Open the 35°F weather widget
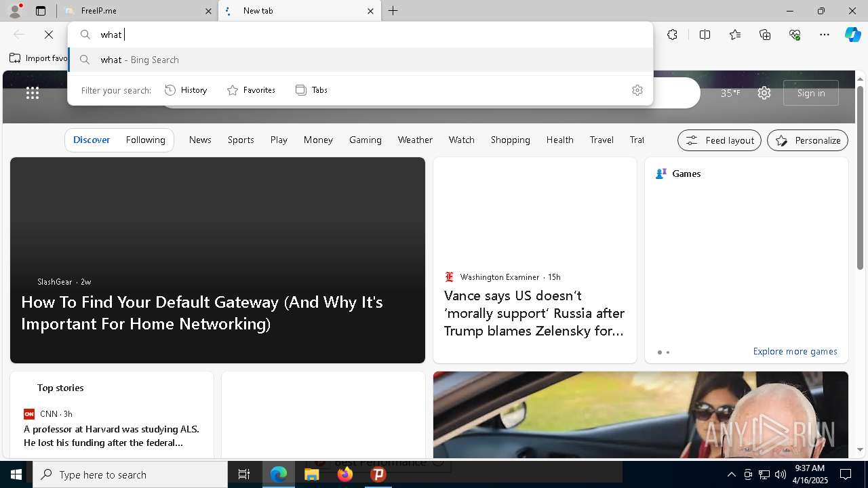Image resolution: width=868 pixels, height=488 pixels. tap(730, 94)
